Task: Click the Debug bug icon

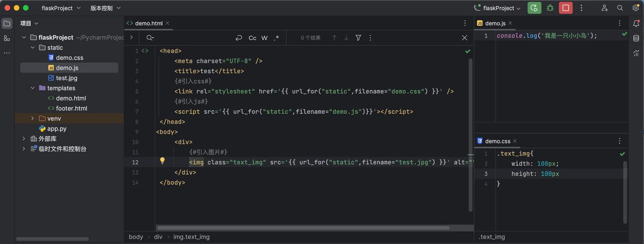Action: 550,8
